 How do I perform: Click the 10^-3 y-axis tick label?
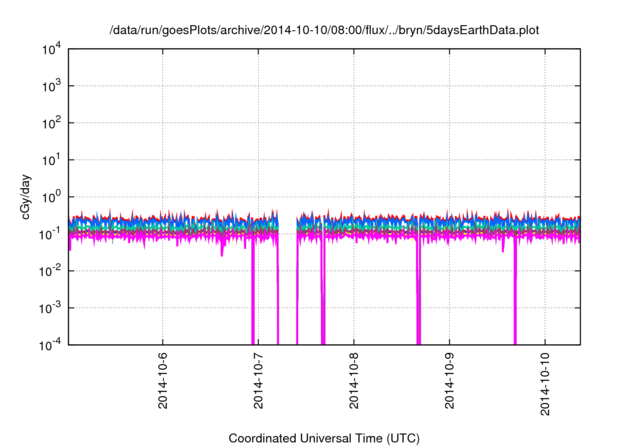pos(51,309)
